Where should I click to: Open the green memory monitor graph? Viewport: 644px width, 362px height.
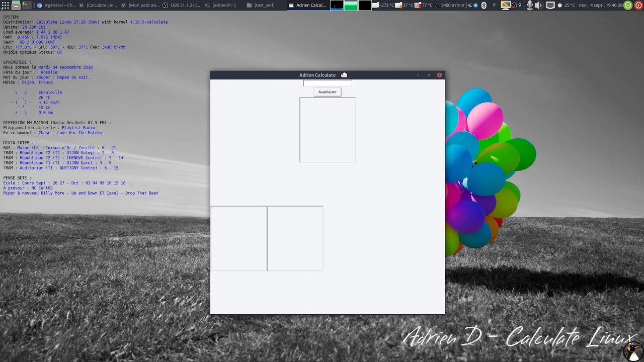(351, 5)
